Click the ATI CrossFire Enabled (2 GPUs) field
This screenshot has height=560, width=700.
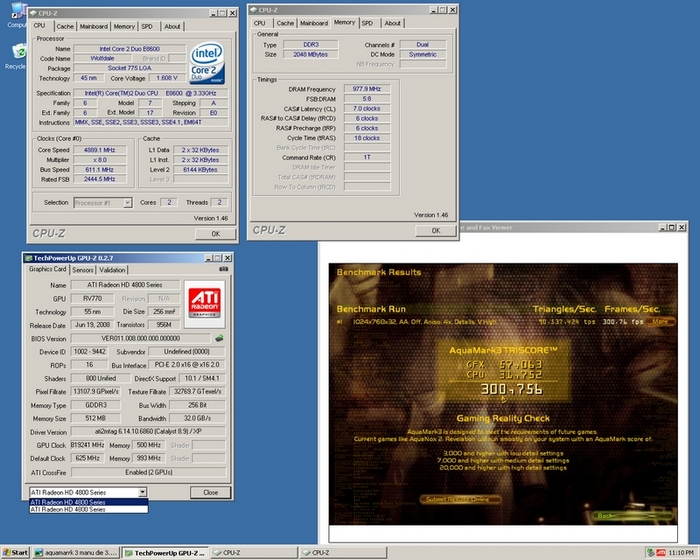[x=148, y=472]
